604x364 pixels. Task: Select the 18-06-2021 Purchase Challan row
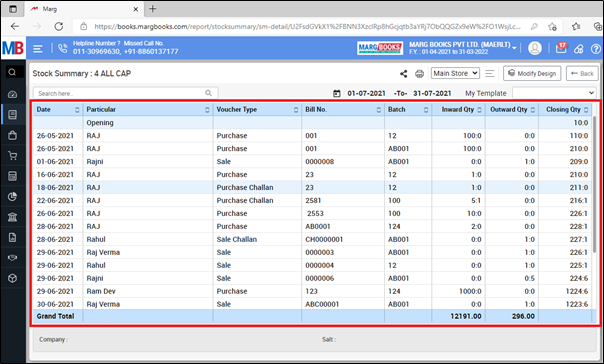tap(312, 187)
